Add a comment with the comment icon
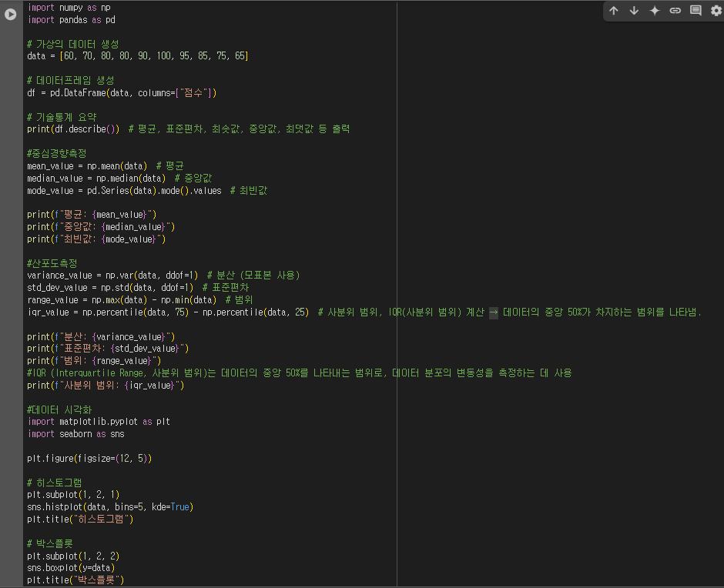This screenshot has width=724, height=588. (696, 11)
